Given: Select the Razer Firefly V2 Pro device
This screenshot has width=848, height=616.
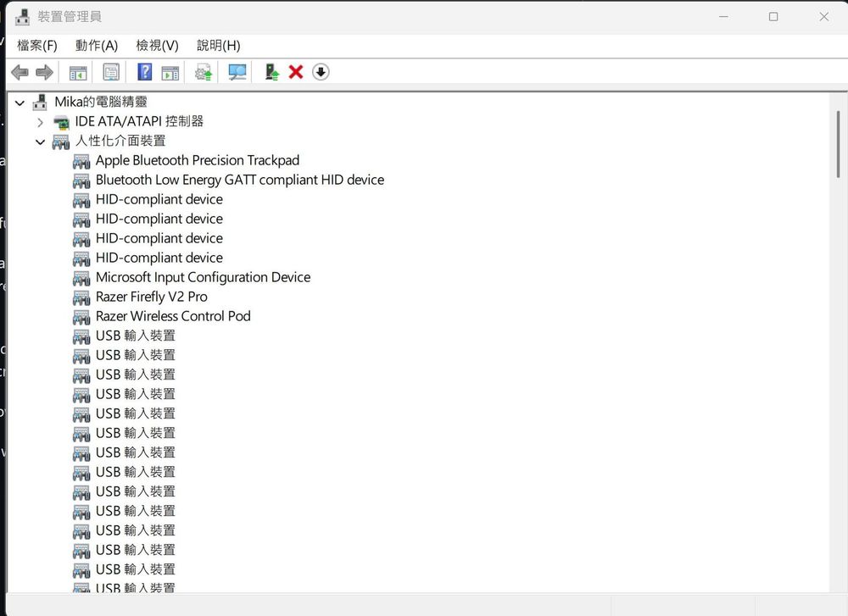Looking at the screenshot, I should coord(151,297).
